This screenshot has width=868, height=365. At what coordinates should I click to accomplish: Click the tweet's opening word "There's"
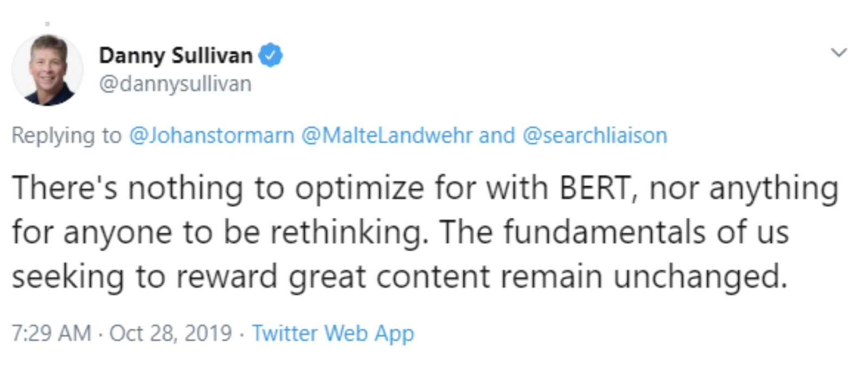[x=65, y=188]
